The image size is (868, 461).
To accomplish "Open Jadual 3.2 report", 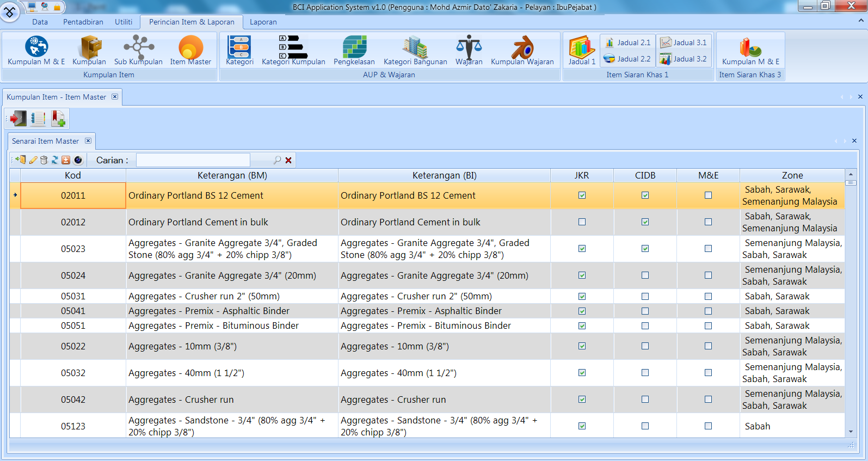I will 684,59.
